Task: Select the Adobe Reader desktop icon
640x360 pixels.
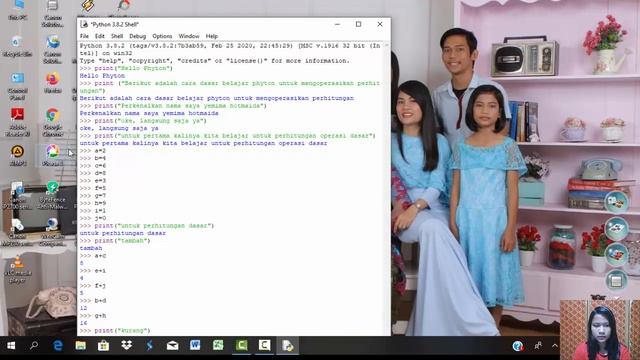Action: click(x=18, y=122)
